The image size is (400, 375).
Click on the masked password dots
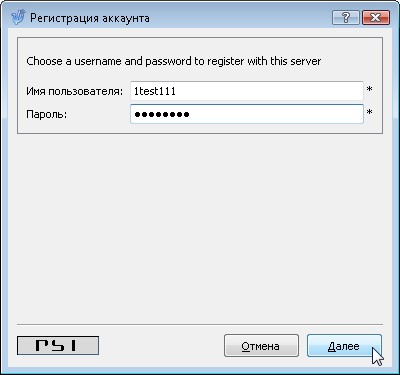[x=162, y=114]
